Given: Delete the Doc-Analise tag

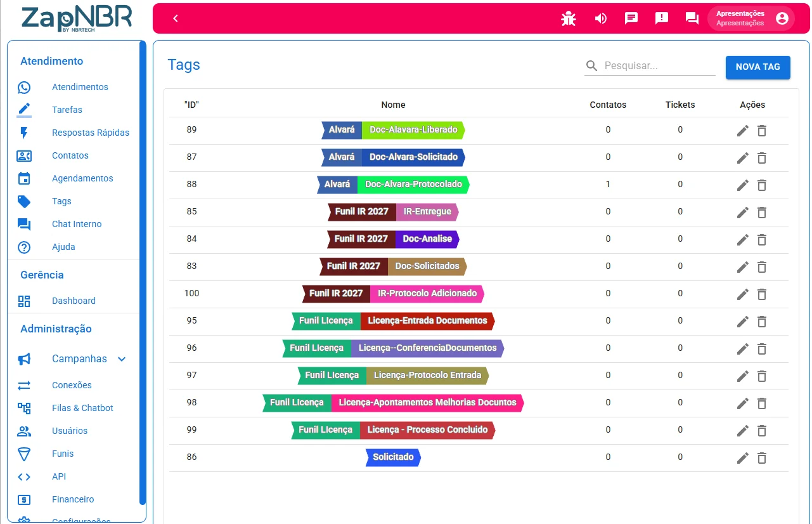Looking at the screenshot, I should (x=762, y=240).
